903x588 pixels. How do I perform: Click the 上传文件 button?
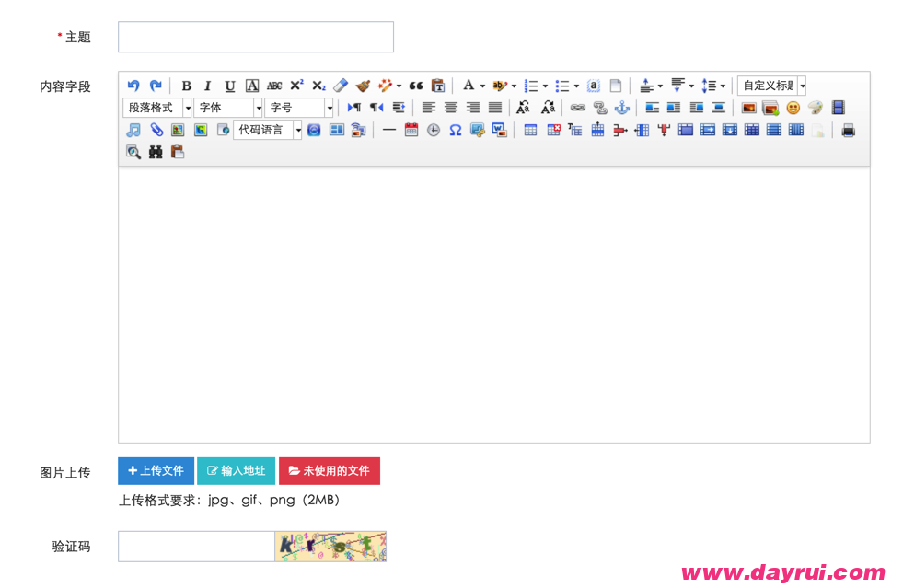(156, 471)
